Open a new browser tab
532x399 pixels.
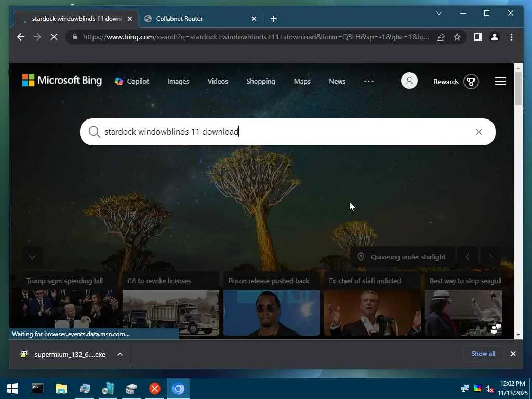tap(274, 19)
